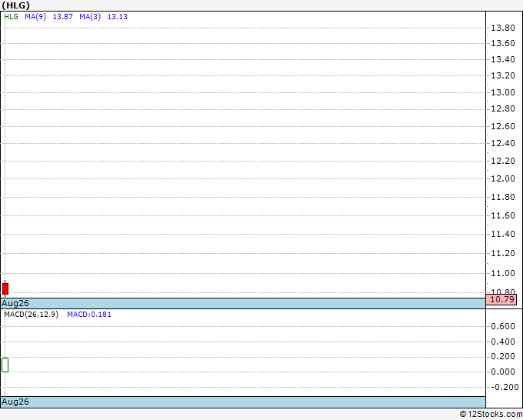The height and width of the screenshot is (420, 523).
Task: Click the 13.87 moving average value
Action: pyautogui.click(x=63, y=17)
